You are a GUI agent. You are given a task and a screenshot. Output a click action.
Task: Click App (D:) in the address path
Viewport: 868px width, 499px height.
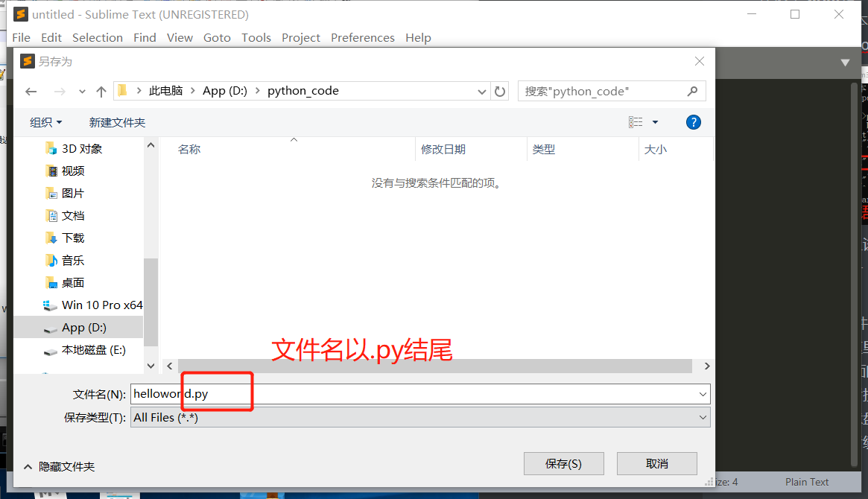pos(225,91)
